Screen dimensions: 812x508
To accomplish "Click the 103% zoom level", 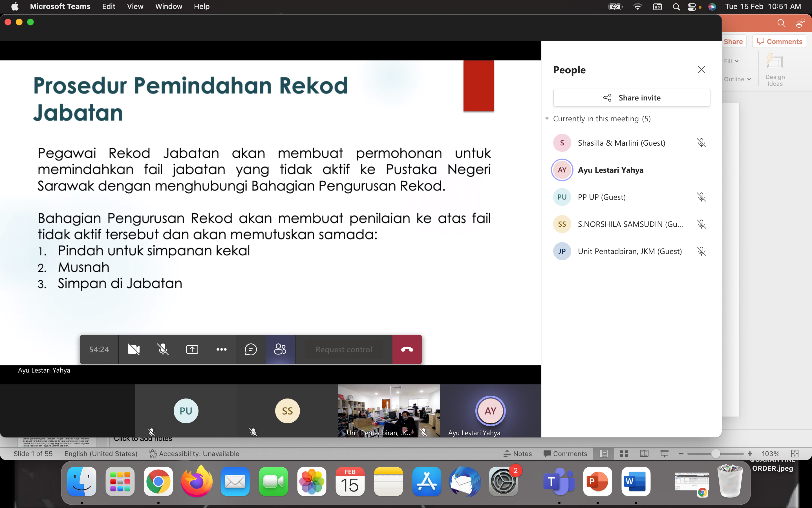I will [770, 454].
